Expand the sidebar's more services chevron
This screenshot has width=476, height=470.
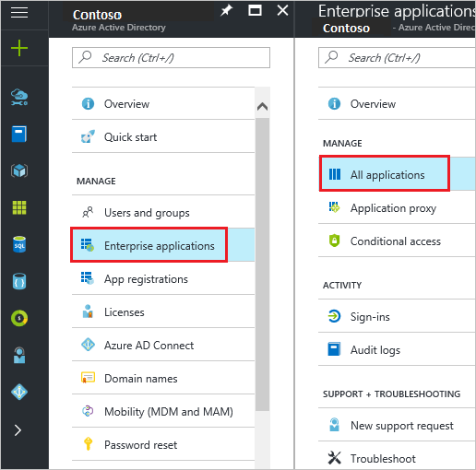(x=18, y=430)
